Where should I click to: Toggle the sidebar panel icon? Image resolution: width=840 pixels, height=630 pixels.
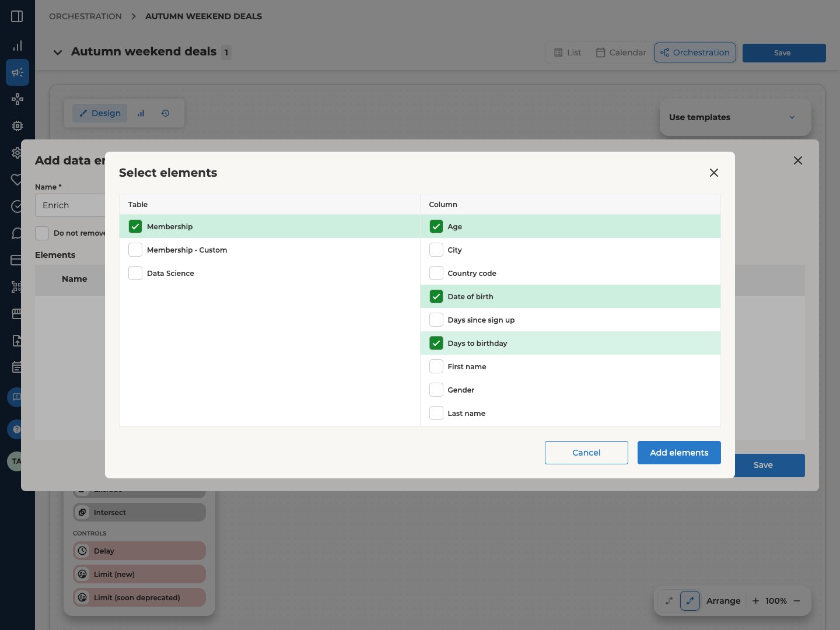pyautogui.click(x=17, y=16)
